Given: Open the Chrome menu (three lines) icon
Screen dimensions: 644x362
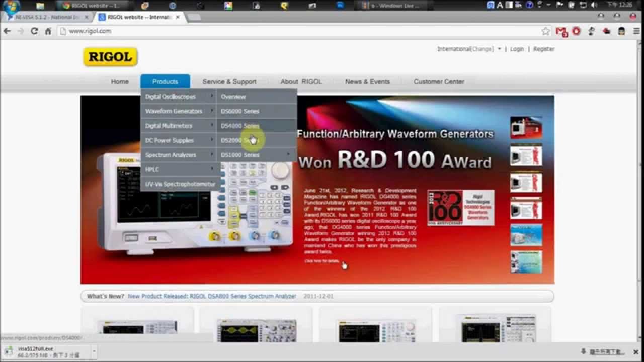Looking at the screenshot, I should pyautogui.click(x=636, y=31).
